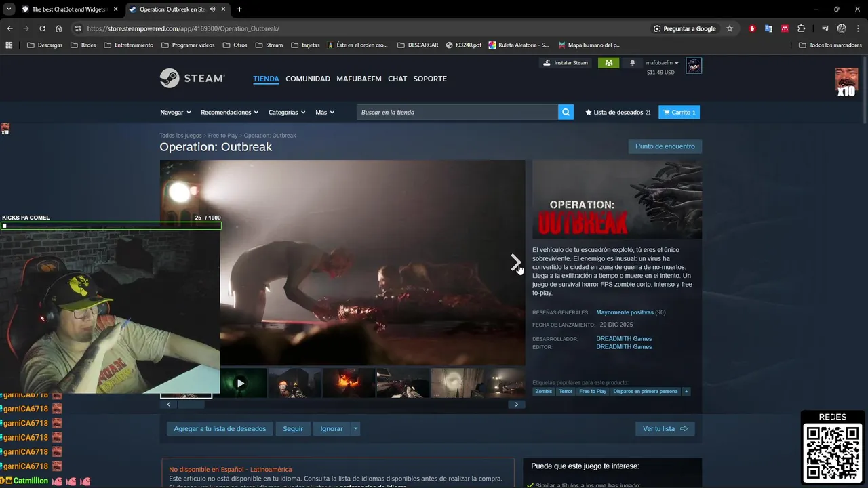This screenshot has width=868, height=488.
Task: Open the COMUNIDAD menu
Action: click(x=308, y=79)
